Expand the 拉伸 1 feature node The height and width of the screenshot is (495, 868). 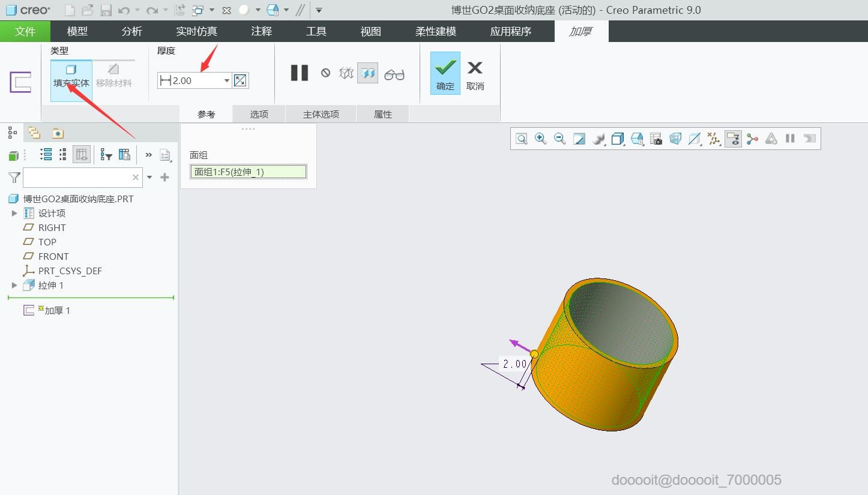click(14, 286)
